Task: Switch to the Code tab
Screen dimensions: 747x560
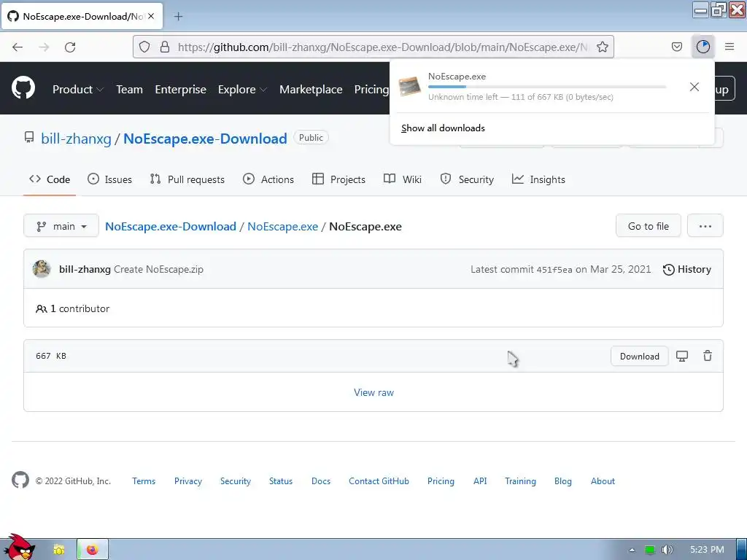Action: [50, 179]
